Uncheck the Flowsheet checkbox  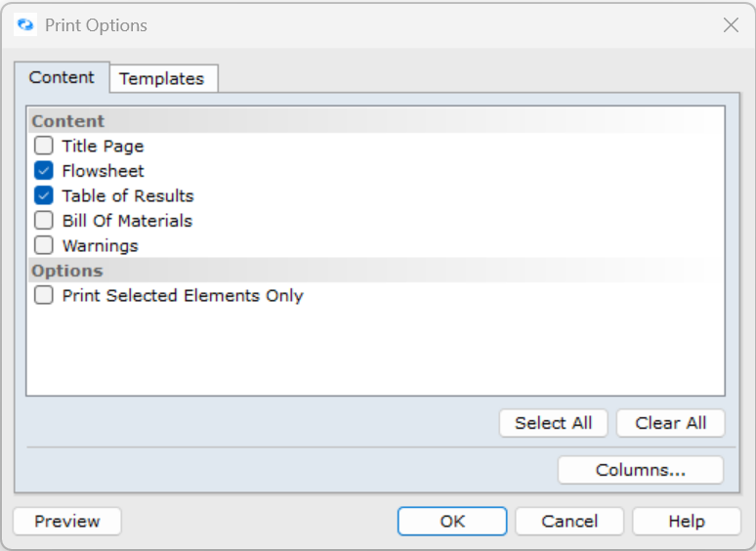click(x=44, y=171)
